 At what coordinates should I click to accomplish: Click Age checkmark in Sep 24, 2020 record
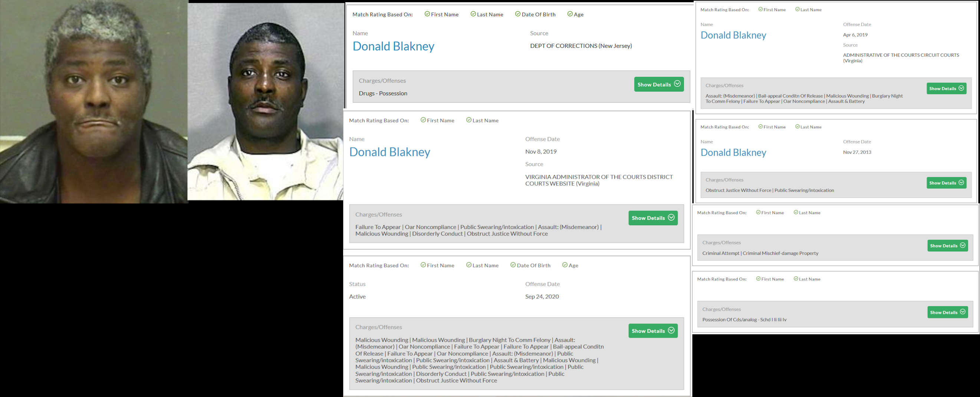click(x=565, y=265)
